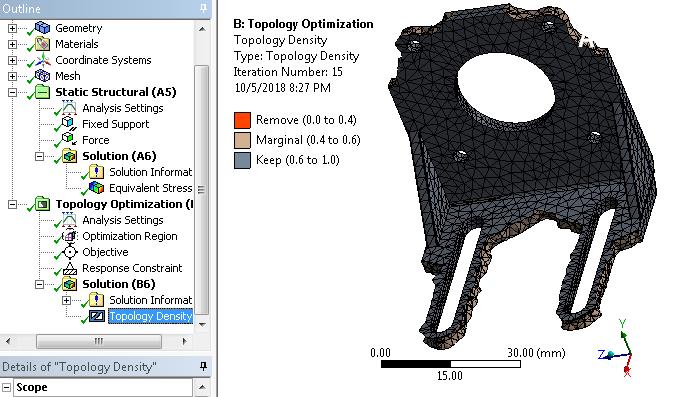
Task: Click the 'Type: Topology Density' text
Action: [x=296, y=56]
